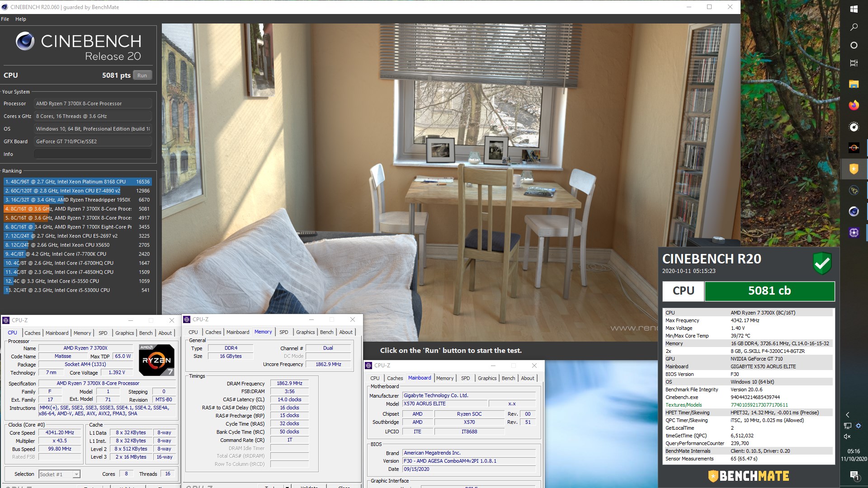Minimize the Cinebench window
The height and width of the screenshot is (488, 868).
point(689,7)
